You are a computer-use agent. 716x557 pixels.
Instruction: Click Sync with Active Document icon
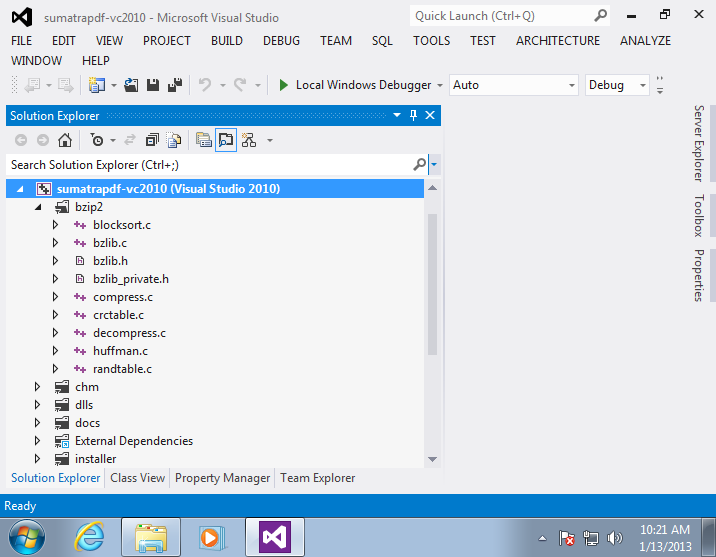coord(130,140)
